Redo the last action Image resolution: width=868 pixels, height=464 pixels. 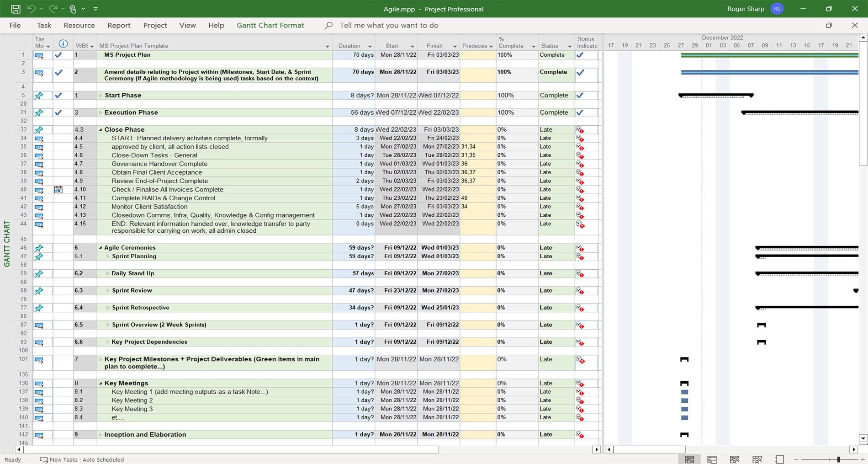click(x=53, y=8)
